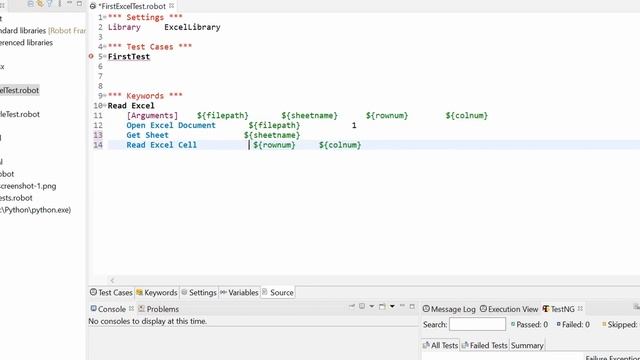
Task: Collapse all in the project explorer toolbar
Action: click(30, 4)
